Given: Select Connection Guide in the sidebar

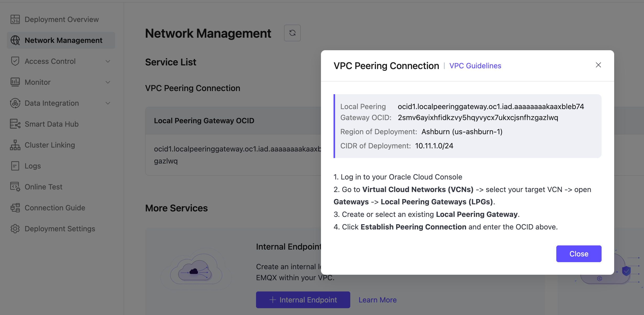Looking at the screenshot, I should 55,207.
